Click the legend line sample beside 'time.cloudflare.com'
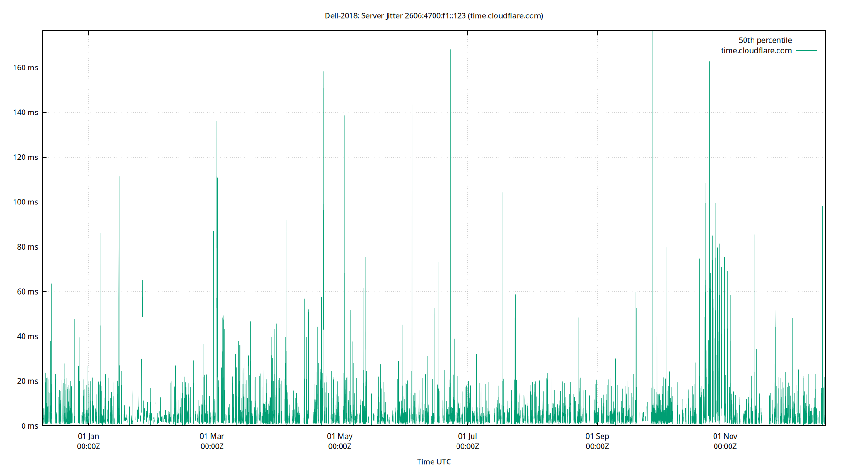 coord(806,50)
